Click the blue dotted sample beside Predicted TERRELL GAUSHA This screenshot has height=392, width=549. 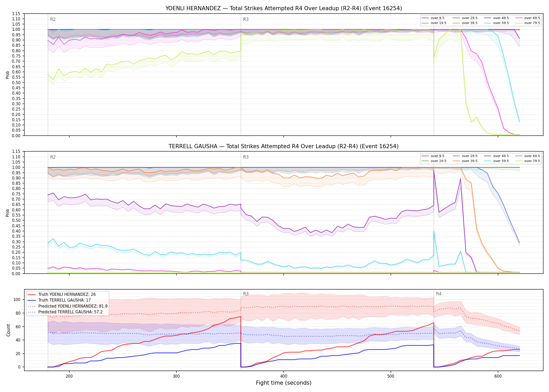click(32, 312)
